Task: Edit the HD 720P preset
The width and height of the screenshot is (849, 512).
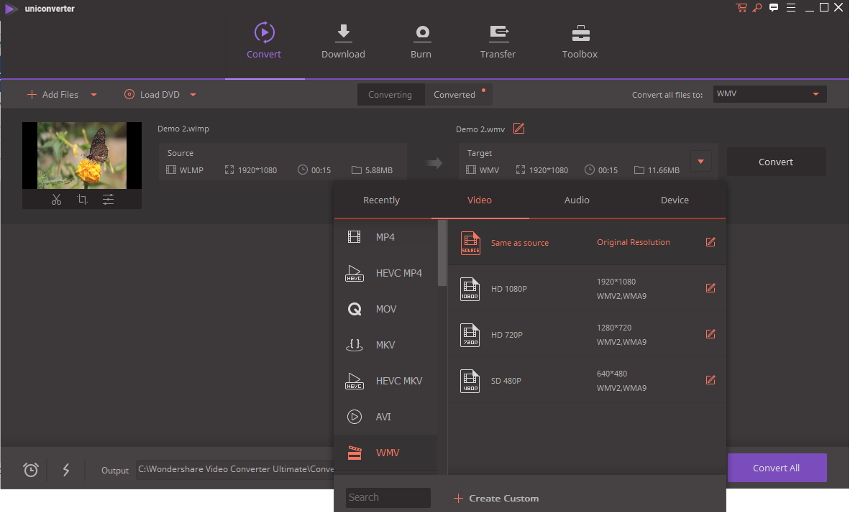Action: click(x=710, y=334)
